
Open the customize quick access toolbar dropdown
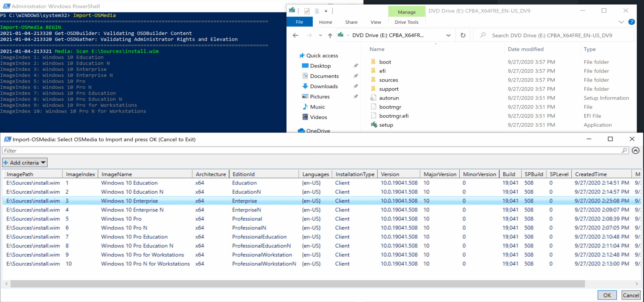pyautogui.click(x=326, y=11)
